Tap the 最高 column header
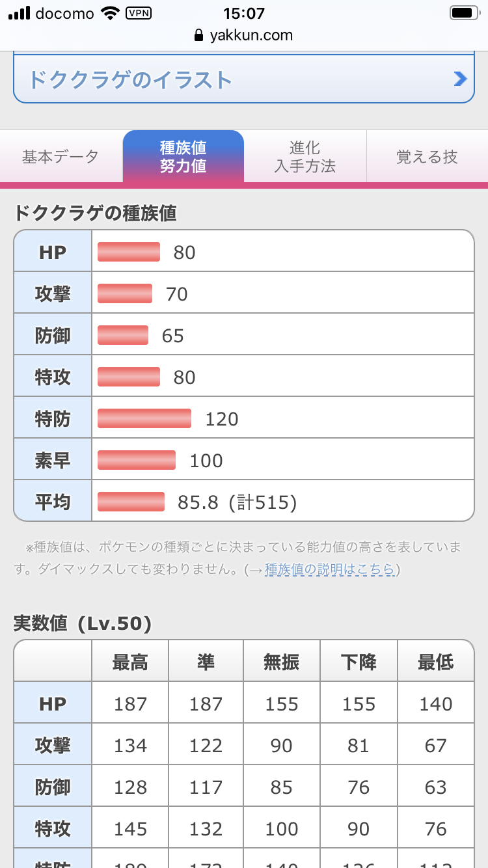 [x=130, y=662]
